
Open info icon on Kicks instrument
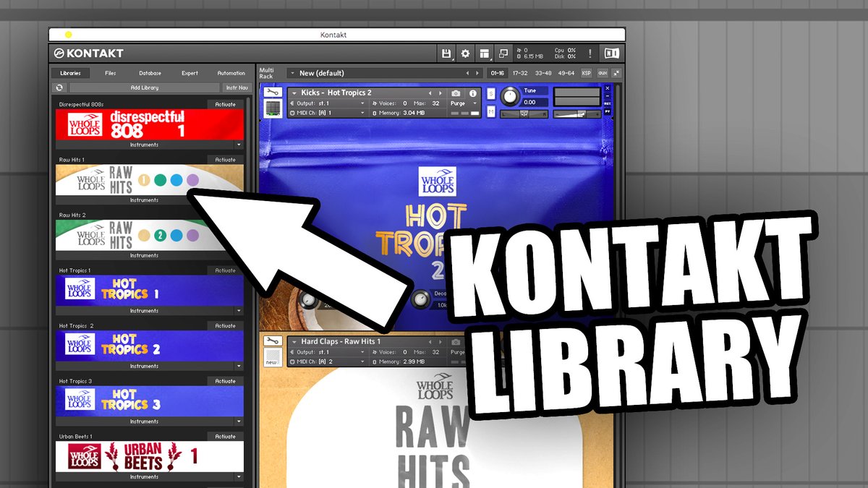coord(473,93)
